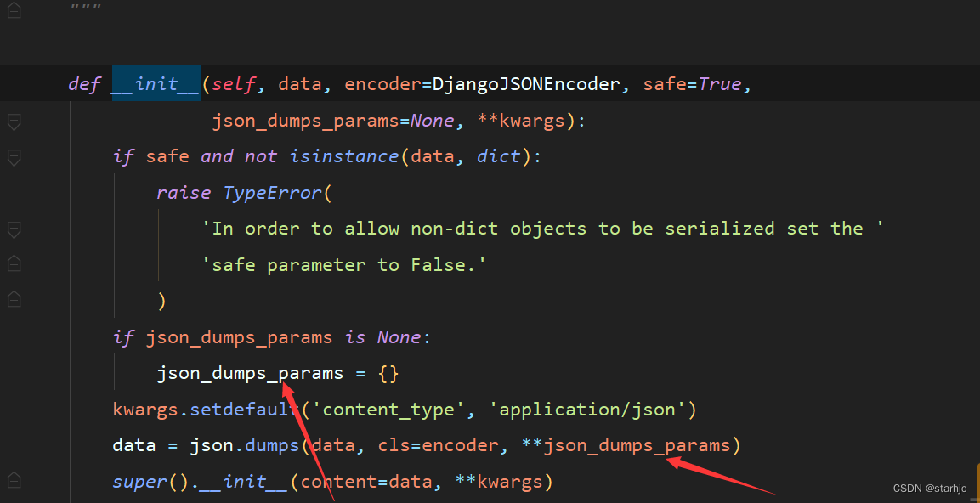The image size is (980, 503).
Task: Click **json_dumps_params argument in dumps call
Action: click(626, 446)
